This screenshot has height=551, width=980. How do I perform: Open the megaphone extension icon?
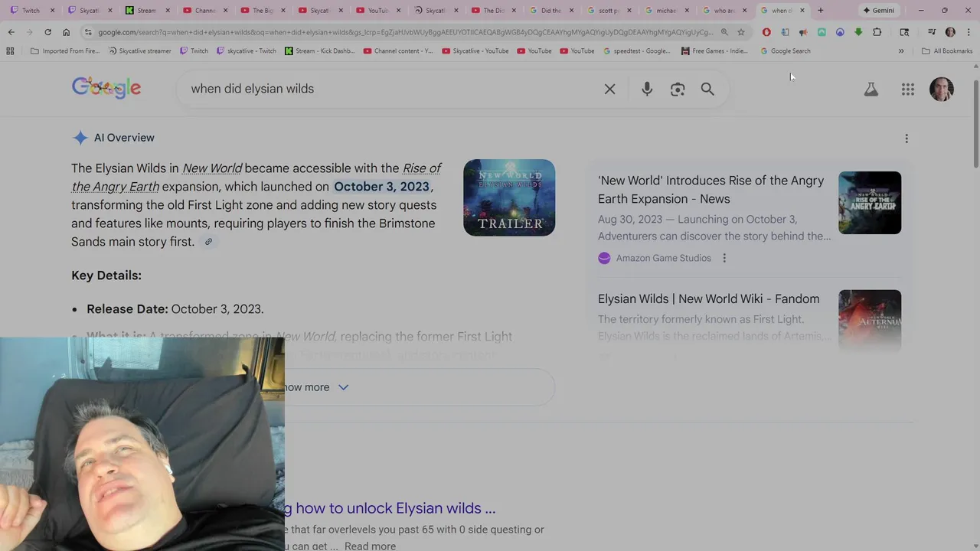803,32
